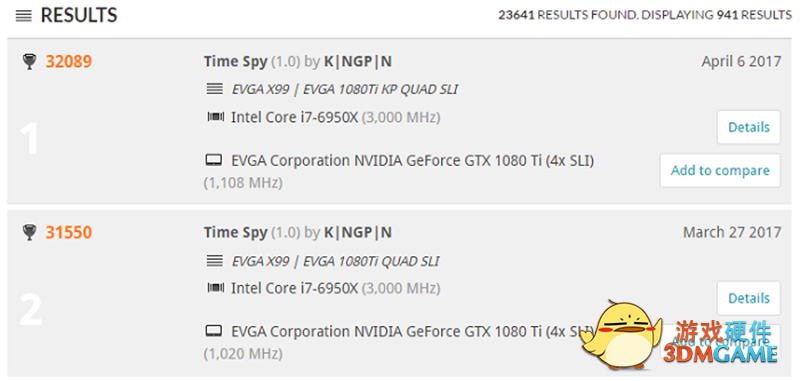This screenshot has width=800, height=381.
Task: Click the CPU chip icon in result 1
Action: [215, 117]
